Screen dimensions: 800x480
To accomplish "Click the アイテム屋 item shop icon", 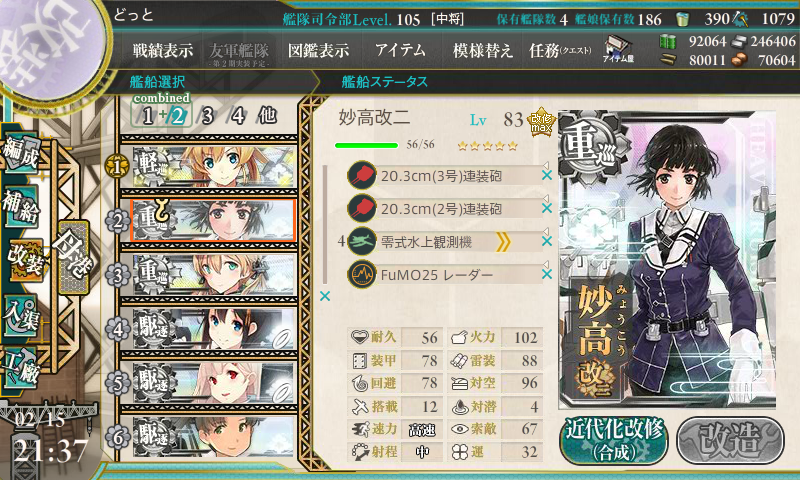I will click(618, 50).
